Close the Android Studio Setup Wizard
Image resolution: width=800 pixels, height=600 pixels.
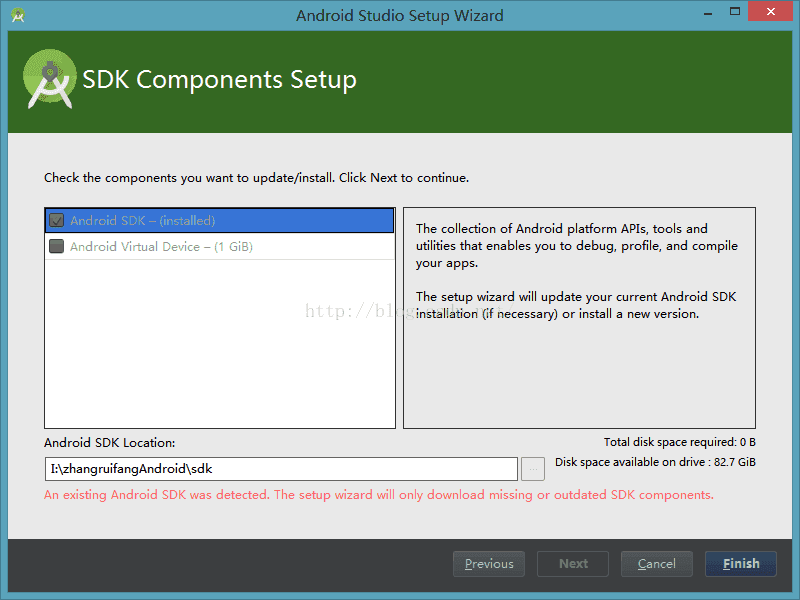(x=770, y=11)
